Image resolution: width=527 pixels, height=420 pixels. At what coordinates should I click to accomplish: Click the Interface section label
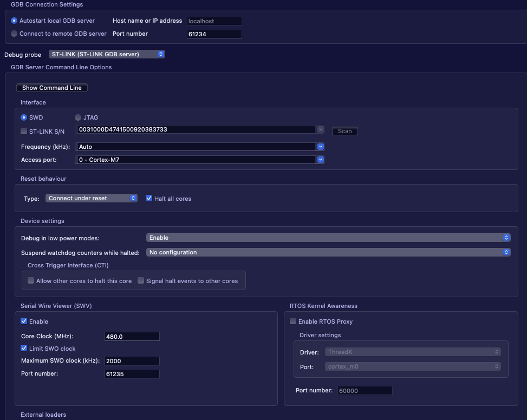33,102
